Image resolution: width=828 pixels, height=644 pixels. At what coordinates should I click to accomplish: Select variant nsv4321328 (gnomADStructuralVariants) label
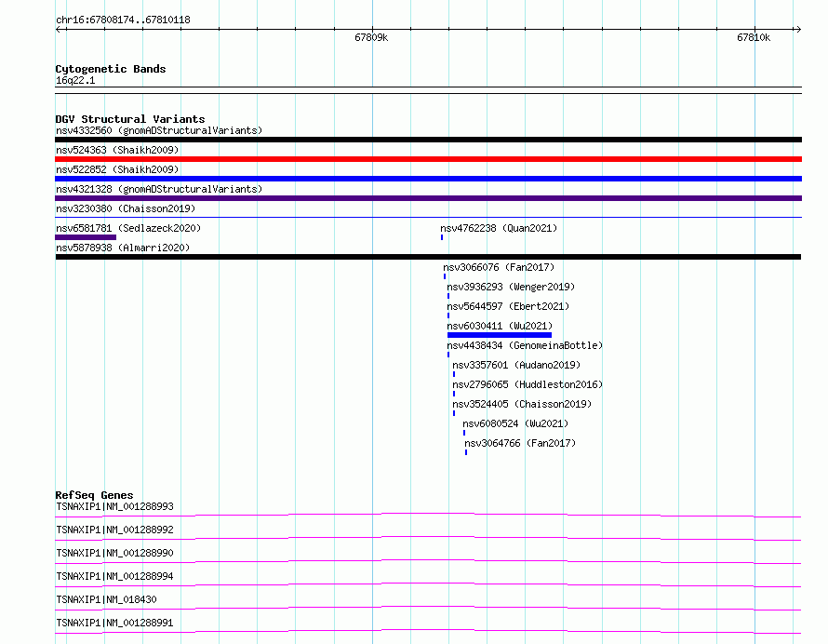pyautogui.click(x=159, y=189)
